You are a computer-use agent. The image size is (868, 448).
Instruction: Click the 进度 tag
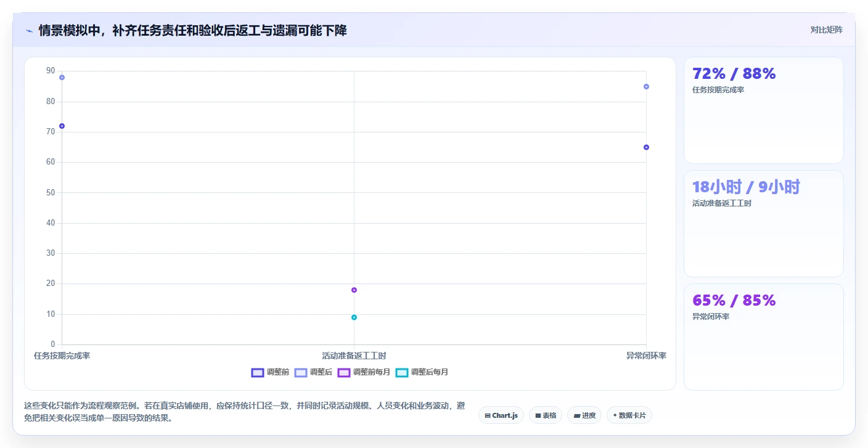pyautogui.click(x=584, y=415)
